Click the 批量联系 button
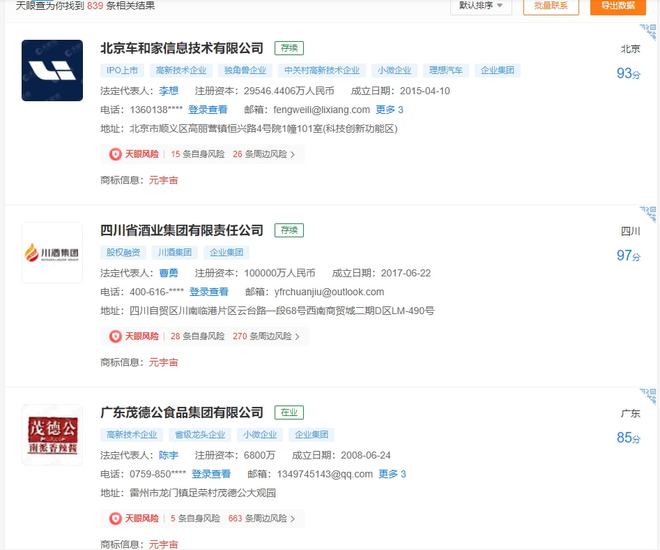 pyautogui.click(x=550, y=6)
